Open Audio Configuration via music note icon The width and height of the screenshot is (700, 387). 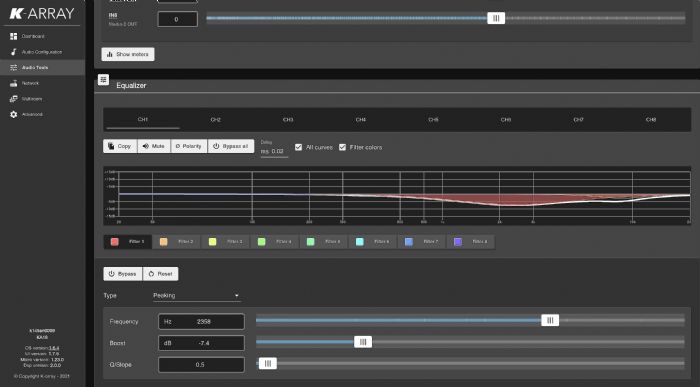point(13,52)
